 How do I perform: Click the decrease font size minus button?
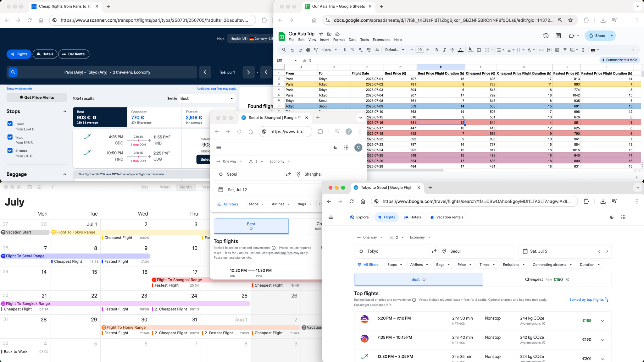point(412,50)
